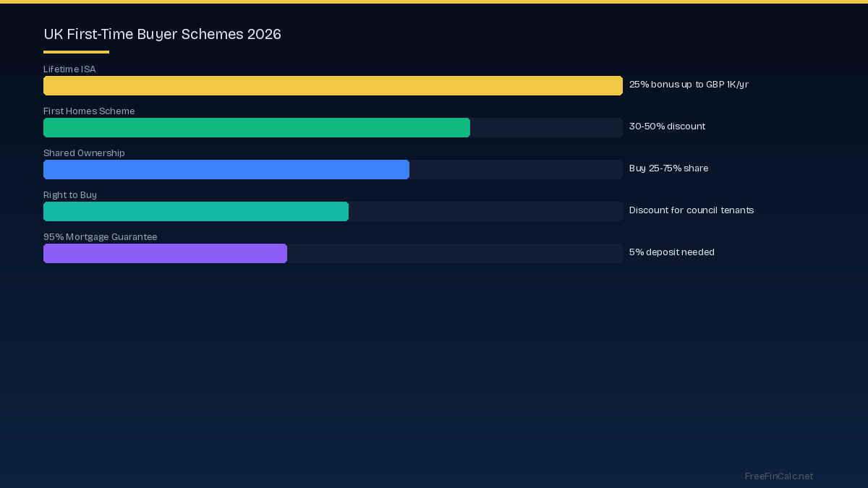The image size is (868, 488).
Task: Click the "5% deposit needed" description
Action: [x=671, y=252]
